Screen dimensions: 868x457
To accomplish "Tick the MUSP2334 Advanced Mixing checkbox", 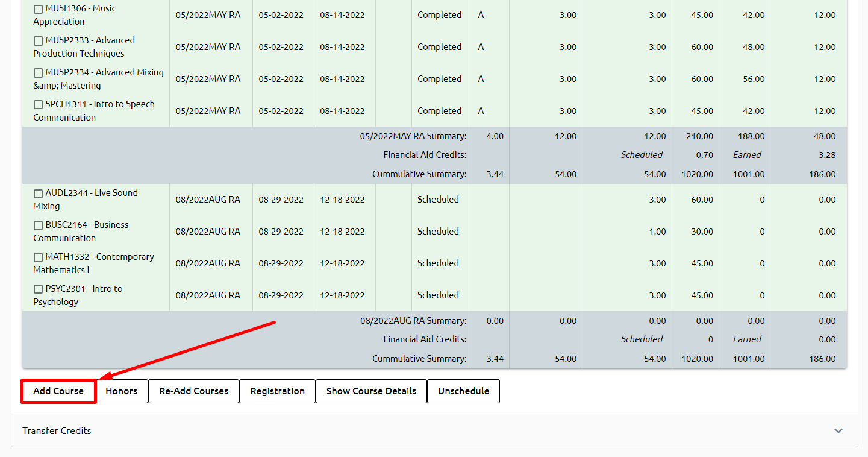I will (x=39, y=73).
